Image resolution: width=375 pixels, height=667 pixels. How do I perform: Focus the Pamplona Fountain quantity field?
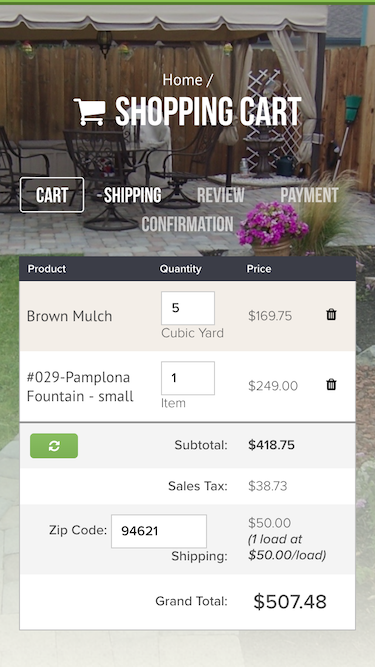tap(188, 378)
